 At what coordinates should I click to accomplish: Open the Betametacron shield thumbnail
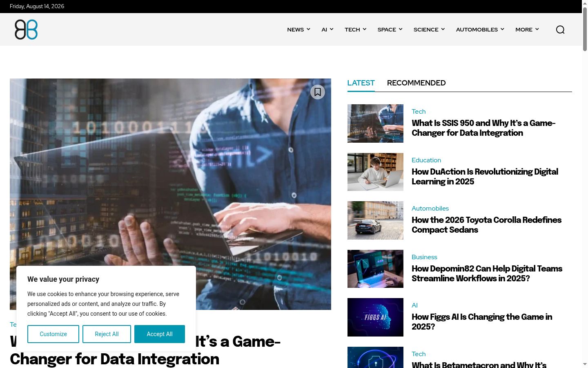click(x=375, y=357)
